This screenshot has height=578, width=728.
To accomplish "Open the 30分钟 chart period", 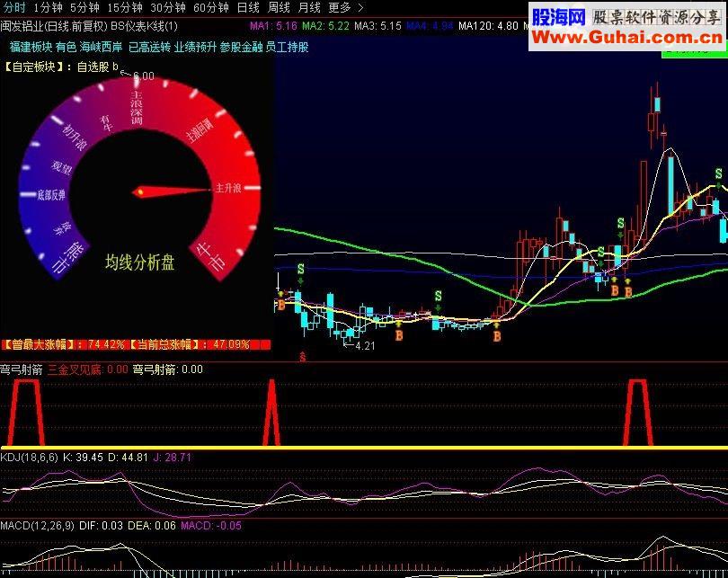I will (167, 7).
